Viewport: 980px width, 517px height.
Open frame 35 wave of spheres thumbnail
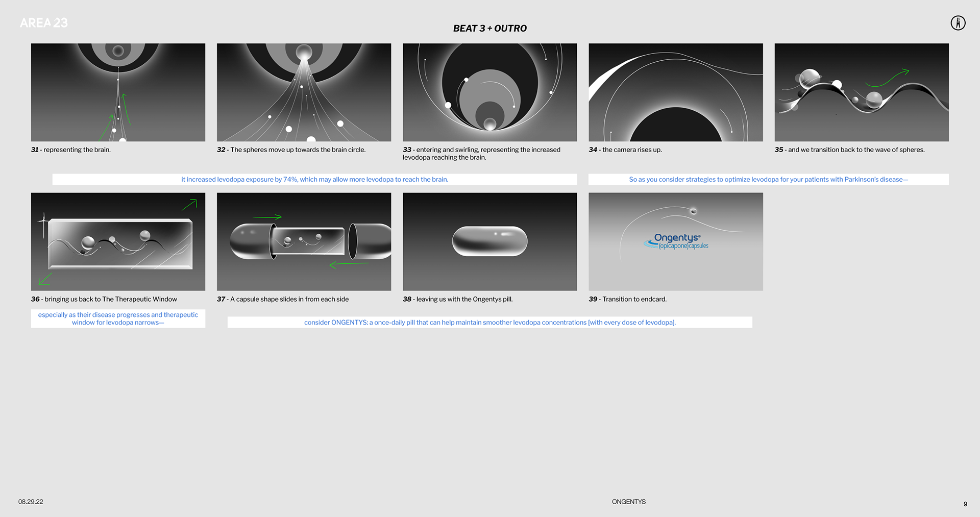tap(862, 92)
